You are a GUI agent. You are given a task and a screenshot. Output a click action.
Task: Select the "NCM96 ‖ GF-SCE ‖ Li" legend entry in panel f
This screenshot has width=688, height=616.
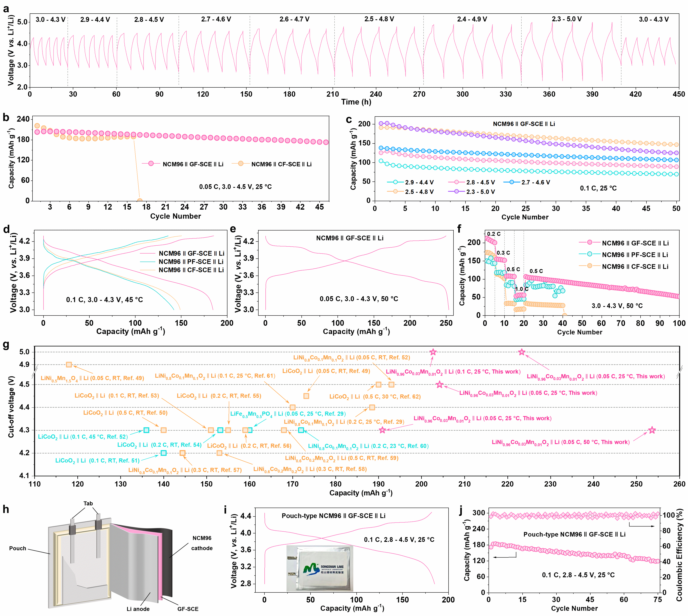(x=624, y=243)
